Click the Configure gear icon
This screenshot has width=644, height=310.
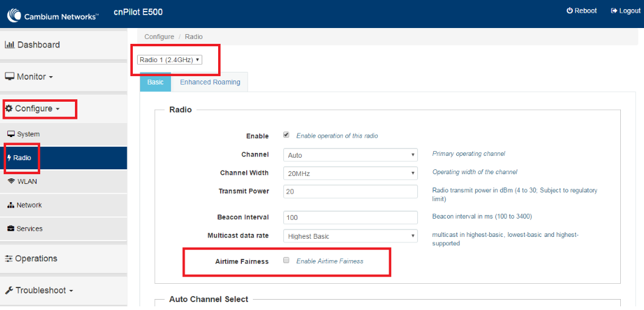pyautogui.click(x=9, y=109)
